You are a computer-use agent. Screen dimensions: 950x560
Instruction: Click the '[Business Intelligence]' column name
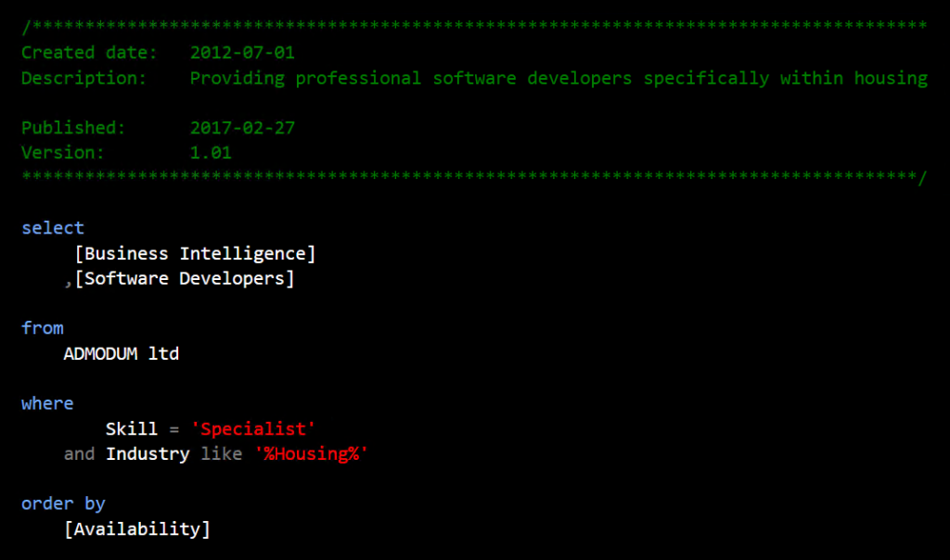[x=195, y=253]
